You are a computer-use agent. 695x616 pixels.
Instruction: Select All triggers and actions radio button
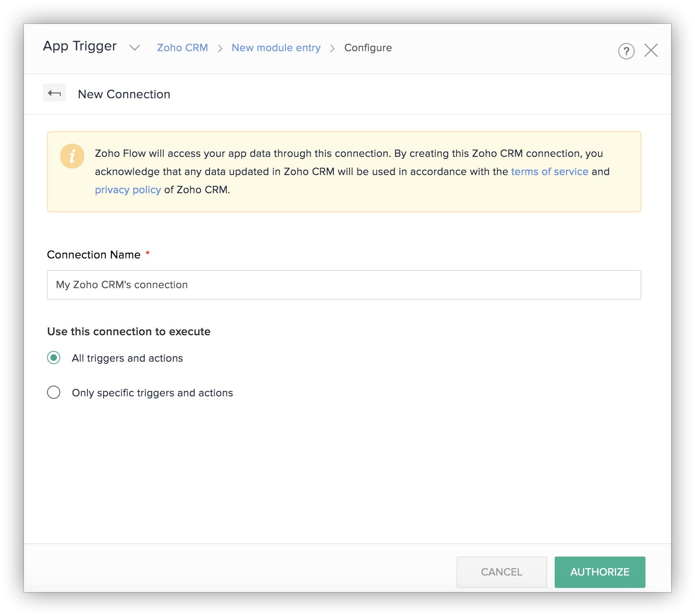point(54,358)
